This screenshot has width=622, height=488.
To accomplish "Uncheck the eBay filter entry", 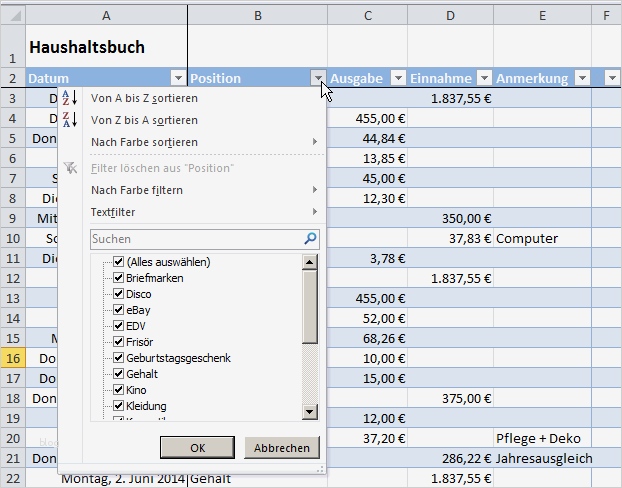I will coord(118,309).
